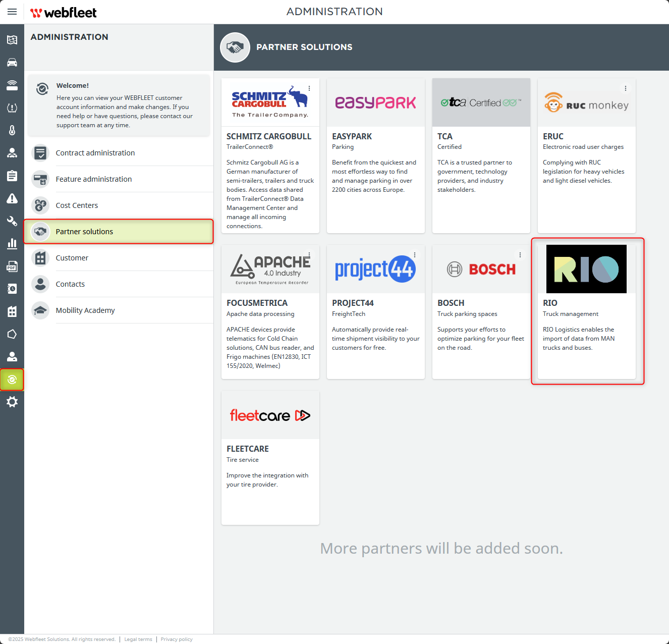This screenshot has width=669, height=644.
Task: Open the Map view sidebar icon
Action: pyautogui.click(x=12, y=40)
